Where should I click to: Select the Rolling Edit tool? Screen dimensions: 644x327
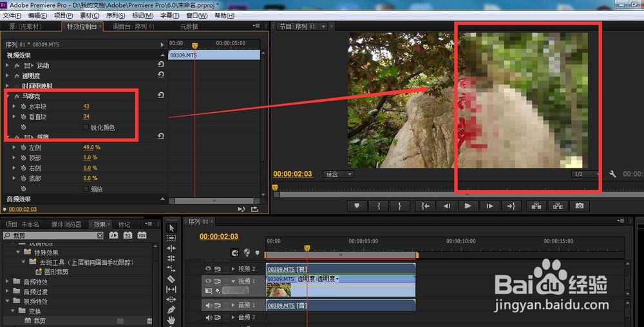172,258
